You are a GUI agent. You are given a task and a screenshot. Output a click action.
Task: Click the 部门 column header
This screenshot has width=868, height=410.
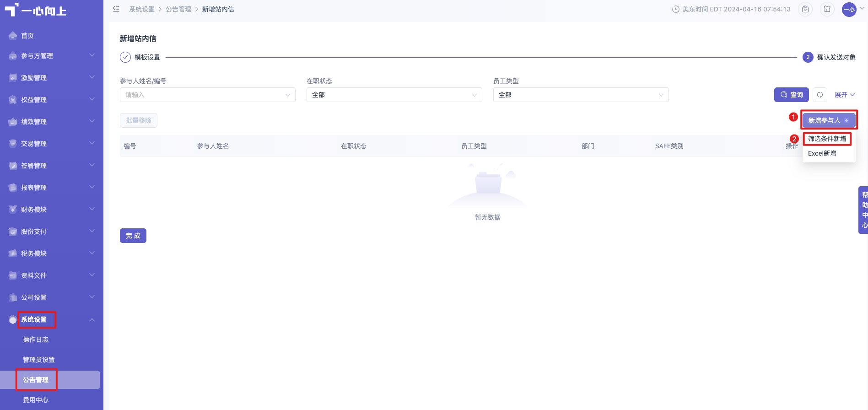coord(588,146)
